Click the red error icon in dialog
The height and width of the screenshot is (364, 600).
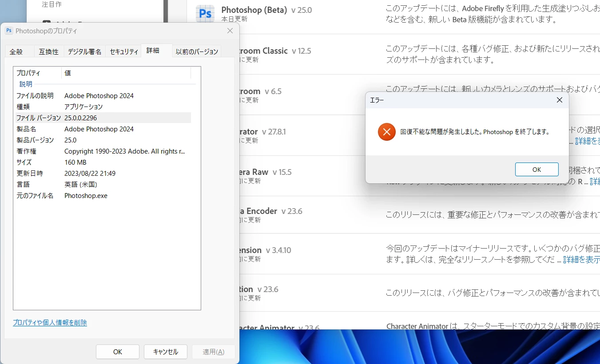pos(387,132)
